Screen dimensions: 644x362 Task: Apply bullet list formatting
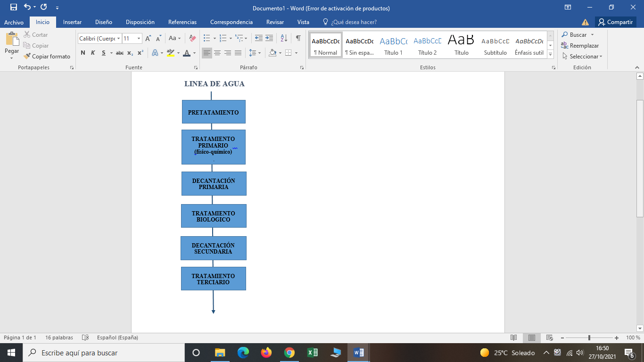click(x=206, y=38)
